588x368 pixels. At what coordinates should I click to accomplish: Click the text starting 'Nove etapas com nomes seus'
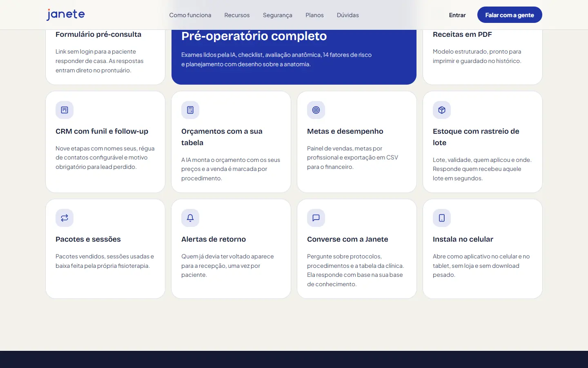coord(105,157)
